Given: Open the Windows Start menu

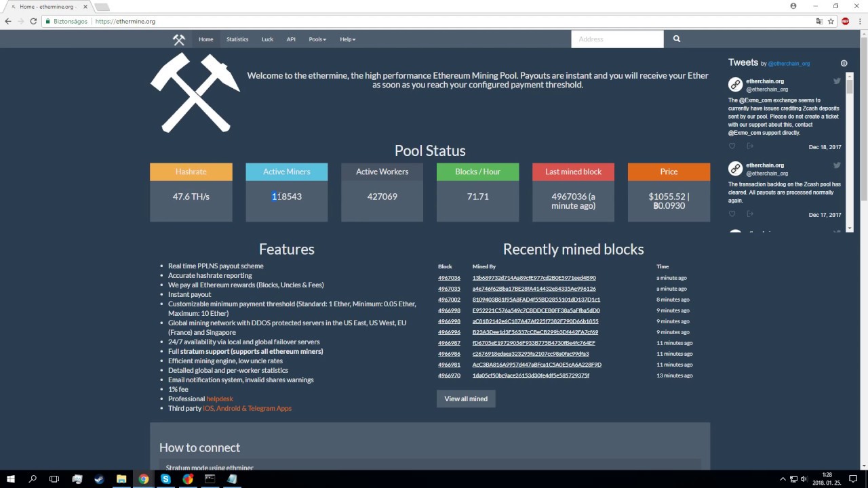Looking at the screenshot, I should pyautogui.click(x=11, y=479).
